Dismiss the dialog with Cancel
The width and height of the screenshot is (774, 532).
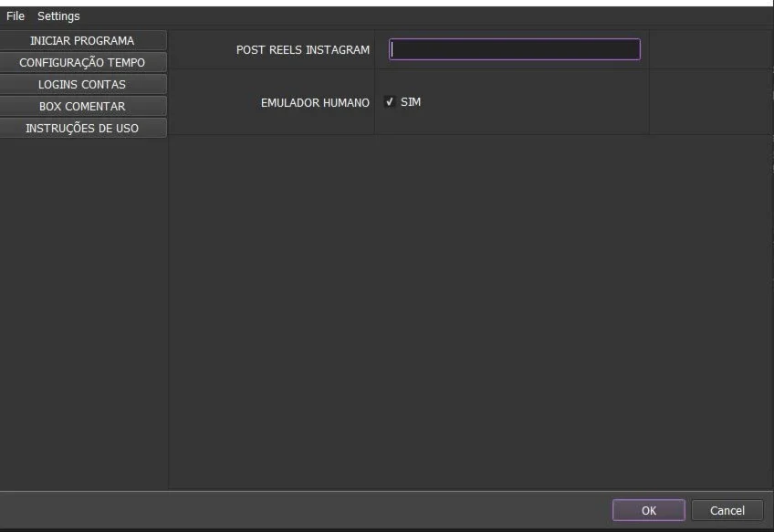click(x=727, y=510)
